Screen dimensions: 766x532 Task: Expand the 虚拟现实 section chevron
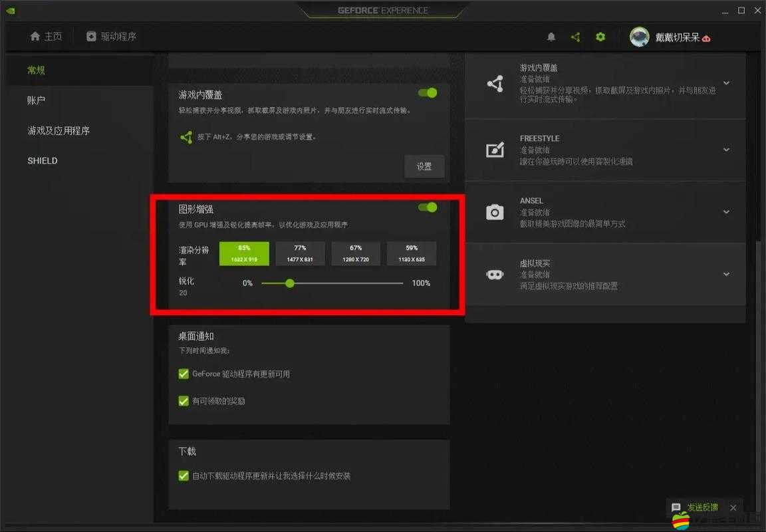click(x=726, y=274)
